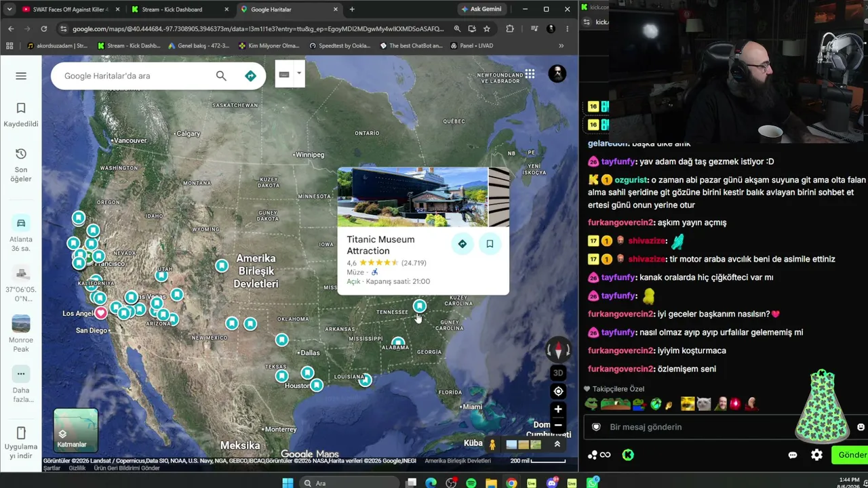Screen dimensions: 868x488
Task: Click the compass to reset map orientation
Action: (x=558, y=350)
